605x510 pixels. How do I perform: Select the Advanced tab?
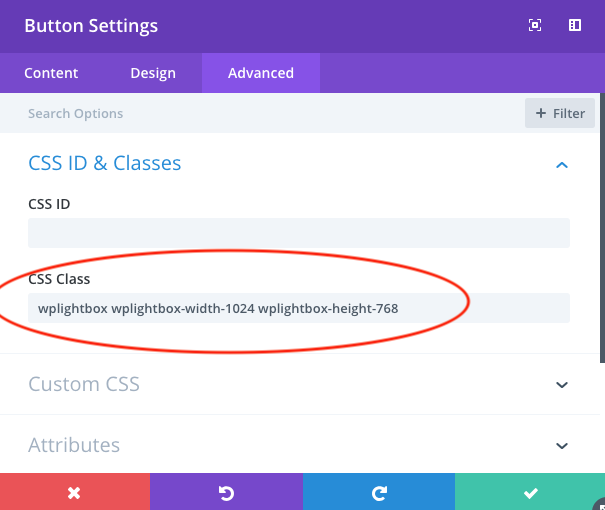click(x=260, y=73)
